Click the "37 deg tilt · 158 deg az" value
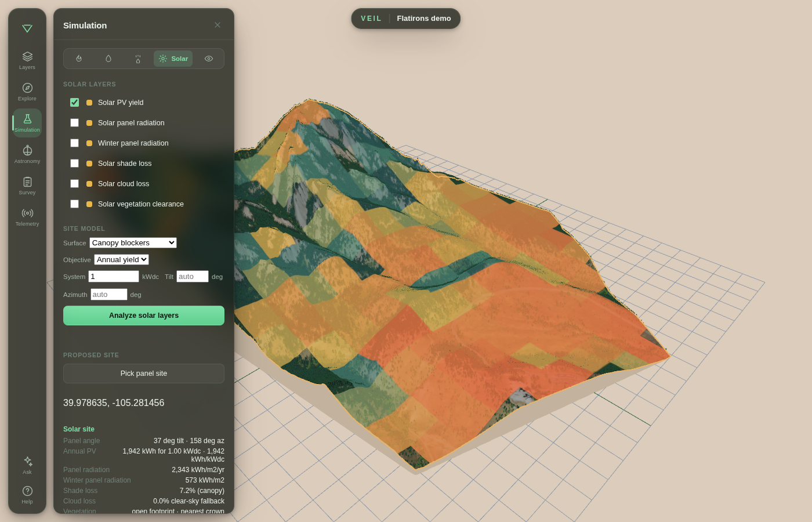This screenshot has height=522, width=812. [x=189, y=441]
